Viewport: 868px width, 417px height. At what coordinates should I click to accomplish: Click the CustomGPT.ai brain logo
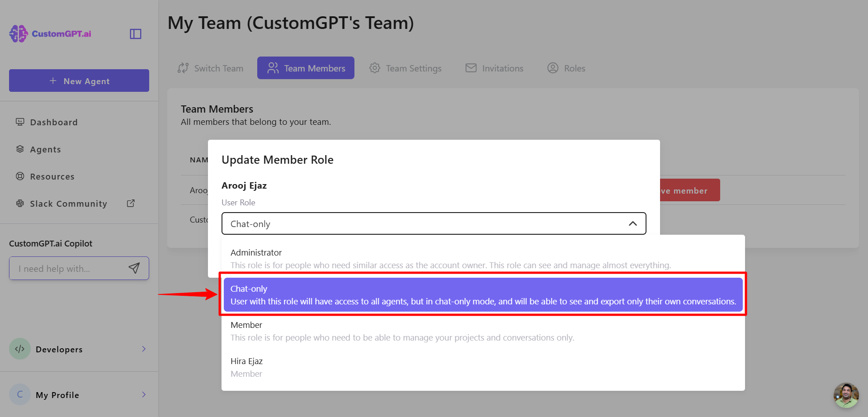click(19, 34)
